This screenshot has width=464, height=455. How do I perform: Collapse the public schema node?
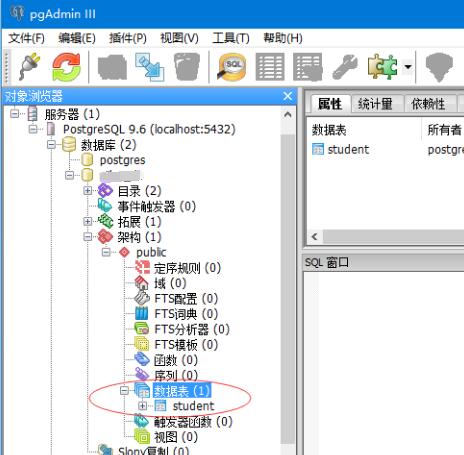[x=106, y=252]
